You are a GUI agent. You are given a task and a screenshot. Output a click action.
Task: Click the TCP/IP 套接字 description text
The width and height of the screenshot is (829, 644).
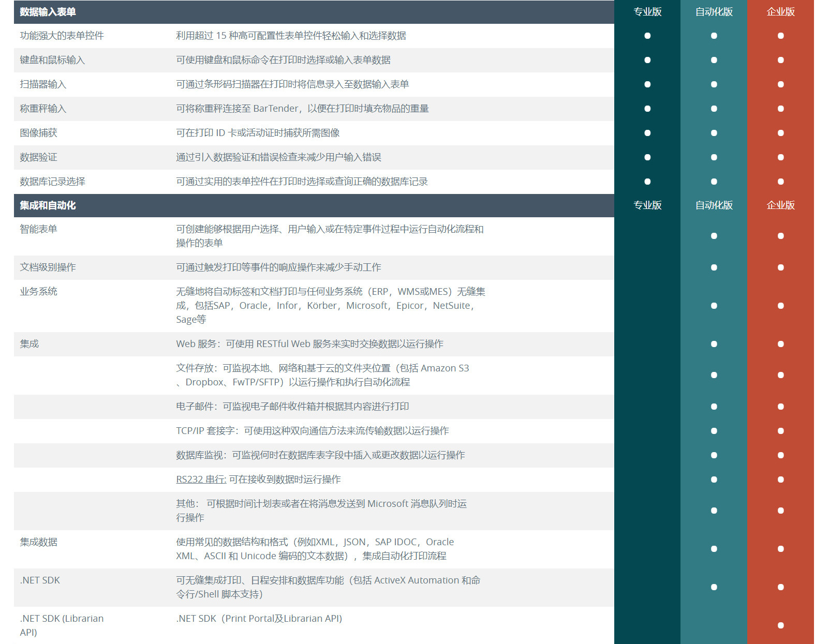(313, 431)
